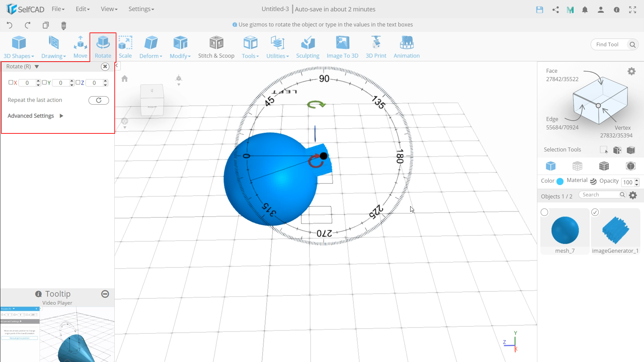This screenshot has width=644, height=362.
Task: Click the X rotation input field
Action: tap(27, 83)
